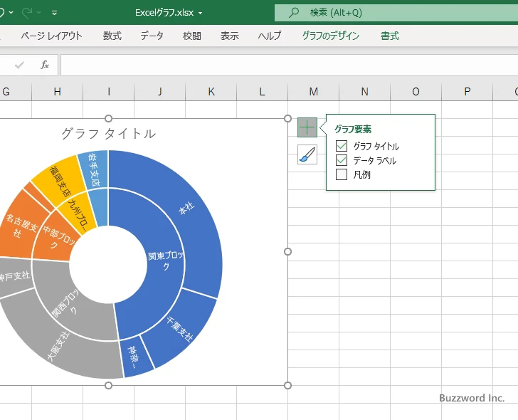Click the chart's top-center sizing handle

tap(108, 118)
